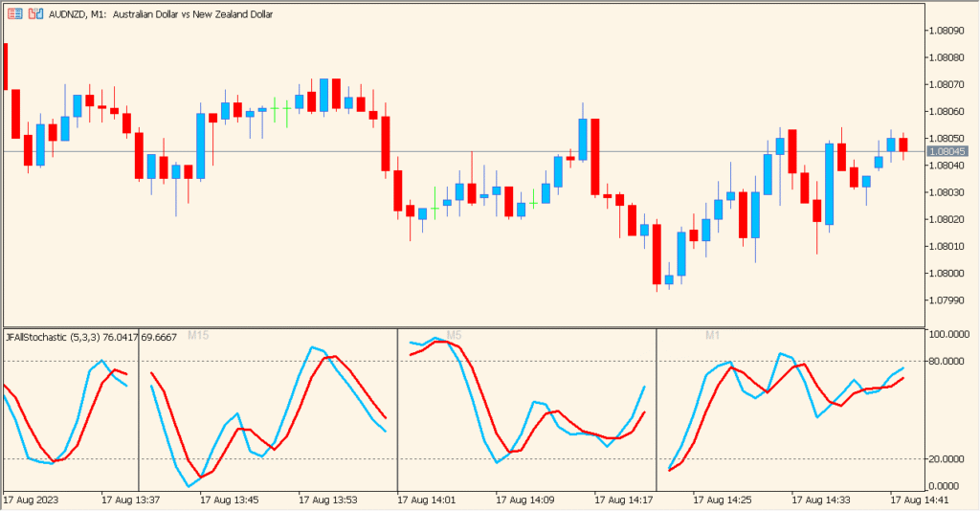Click the M1 stochastic section label
The height and width of the screenshot is (511, 980).
[712, 336]
